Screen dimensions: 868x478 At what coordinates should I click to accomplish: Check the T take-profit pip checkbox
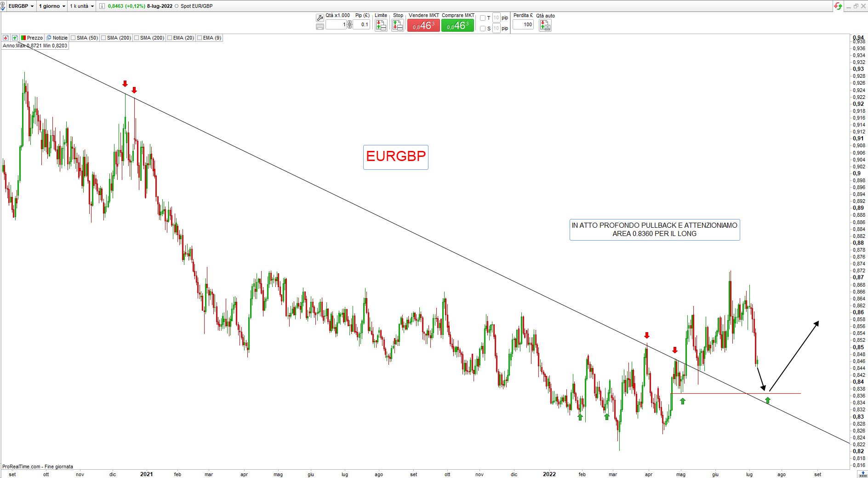[483, 18]
